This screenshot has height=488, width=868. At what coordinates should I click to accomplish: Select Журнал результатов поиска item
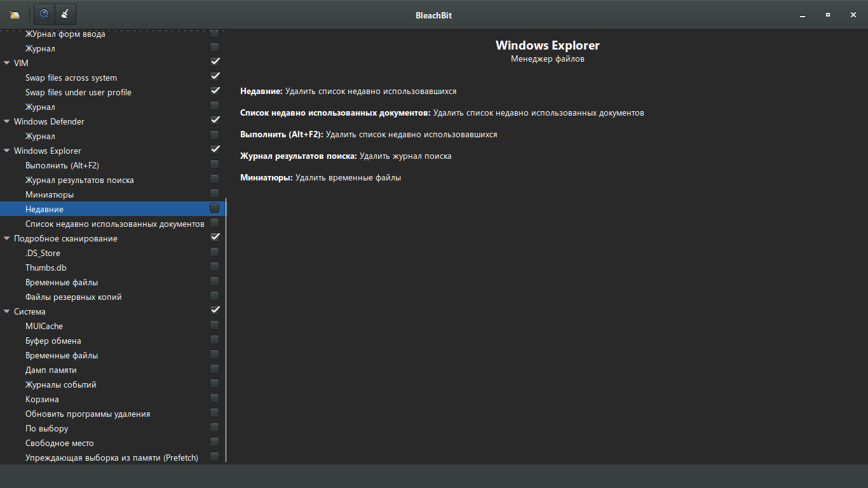(x=79, y=180)
